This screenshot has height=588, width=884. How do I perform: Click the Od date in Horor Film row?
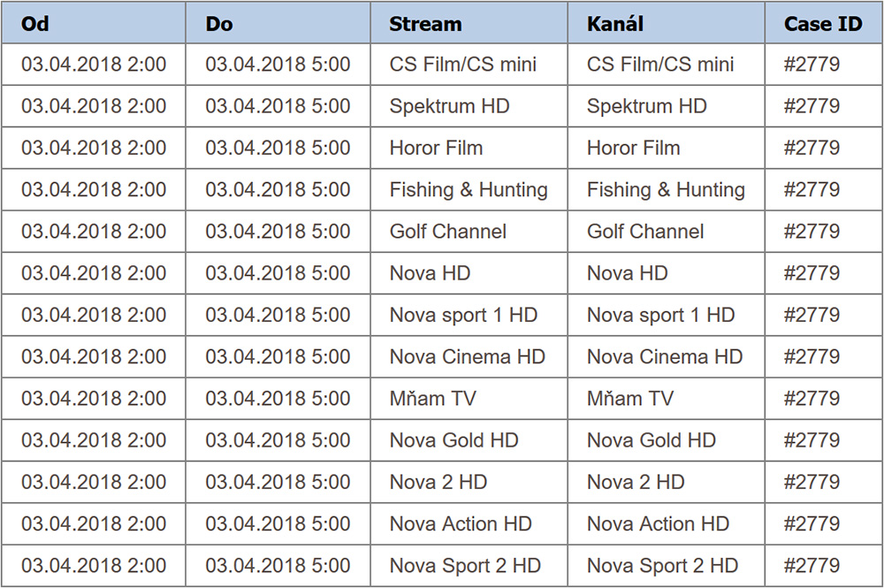click(94, 148)
